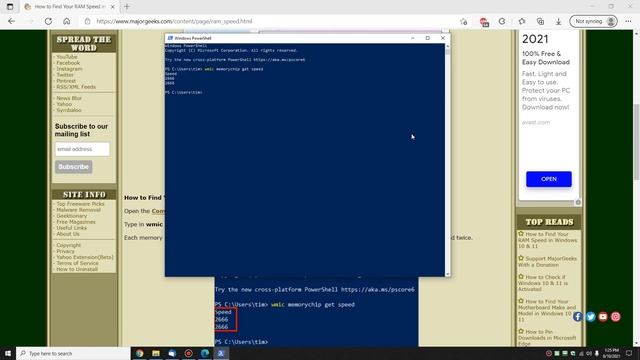Open the browser home page

[67, 21]
